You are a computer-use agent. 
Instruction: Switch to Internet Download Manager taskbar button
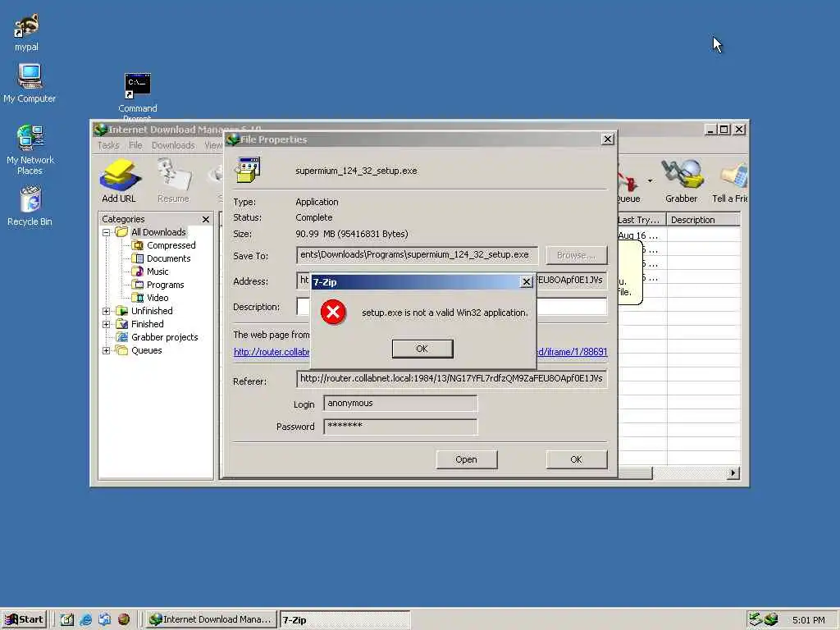tap(211, 619)
